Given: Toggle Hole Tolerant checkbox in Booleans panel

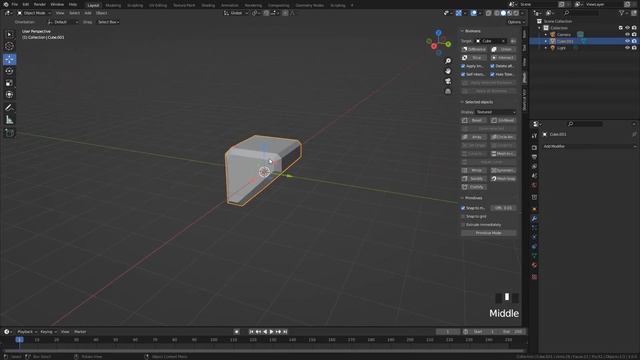Looking at the screenshot, I should point(492,74).
